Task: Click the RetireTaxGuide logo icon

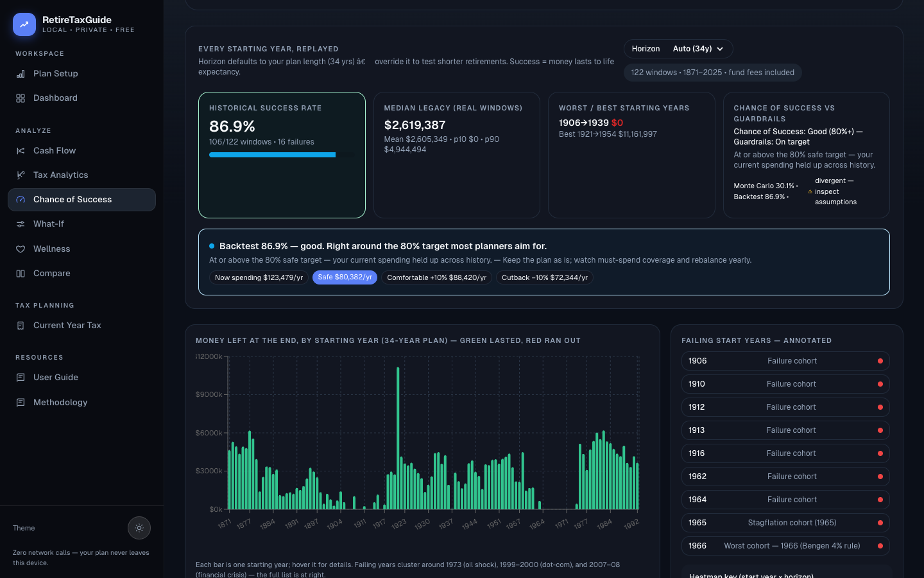Action: [24, 24]
